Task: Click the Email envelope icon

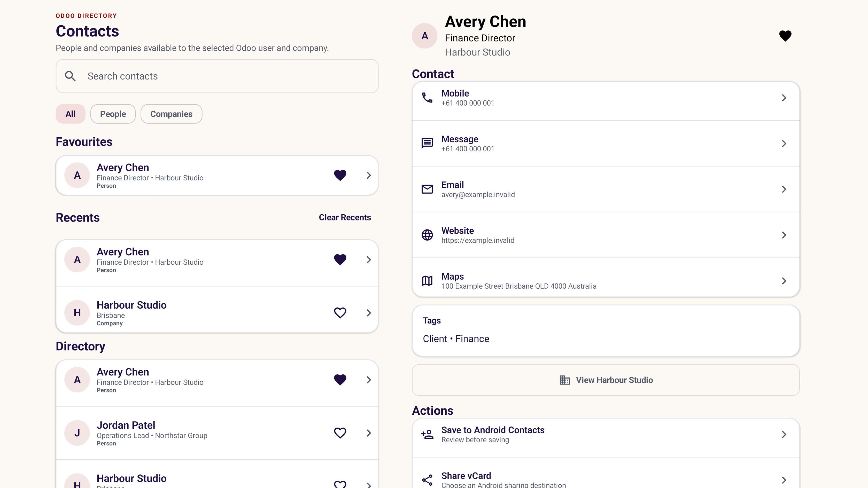Action: coord(427,189)
